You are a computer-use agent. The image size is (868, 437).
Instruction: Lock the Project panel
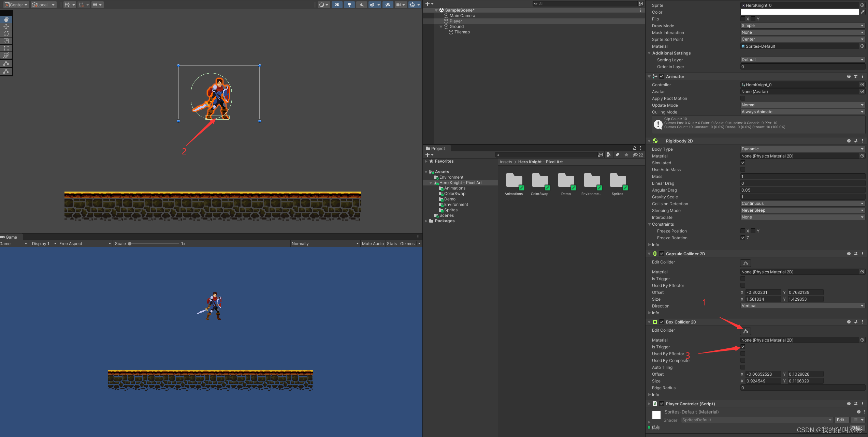tap(635, 148)
